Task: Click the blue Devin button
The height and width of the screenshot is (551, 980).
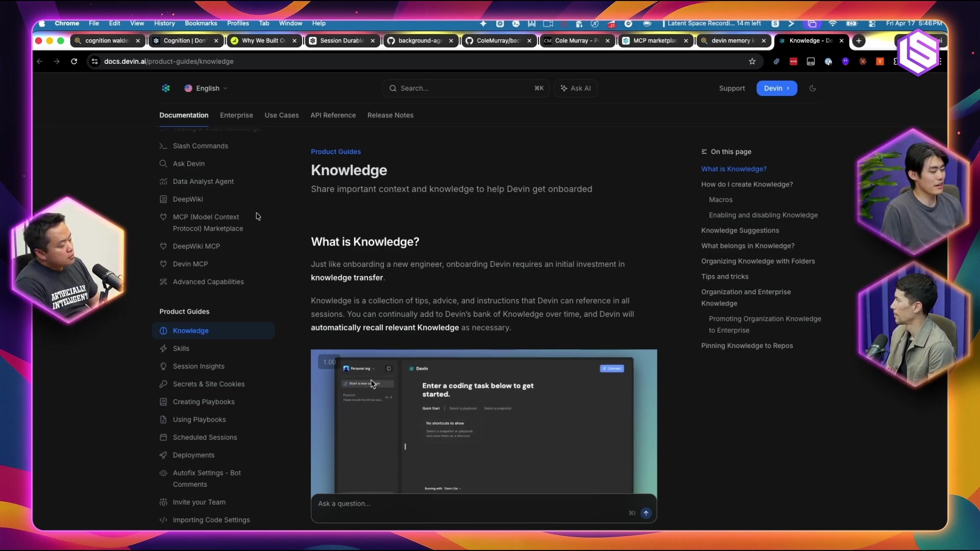Action: click(776, 88)
